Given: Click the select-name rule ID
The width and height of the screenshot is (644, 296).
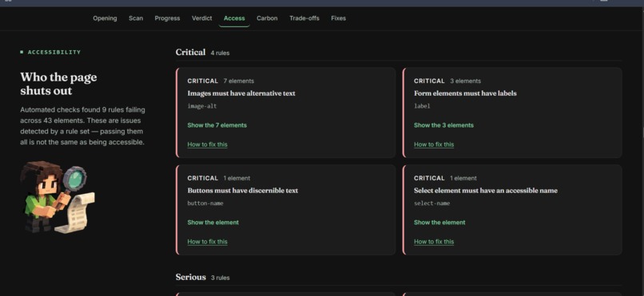Looking at the screenshot, I should (431, 203).
